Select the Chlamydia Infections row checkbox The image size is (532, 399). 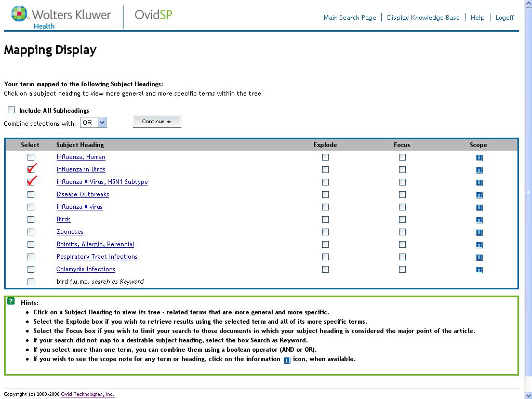pyautogui.click(x=31, y=269)
